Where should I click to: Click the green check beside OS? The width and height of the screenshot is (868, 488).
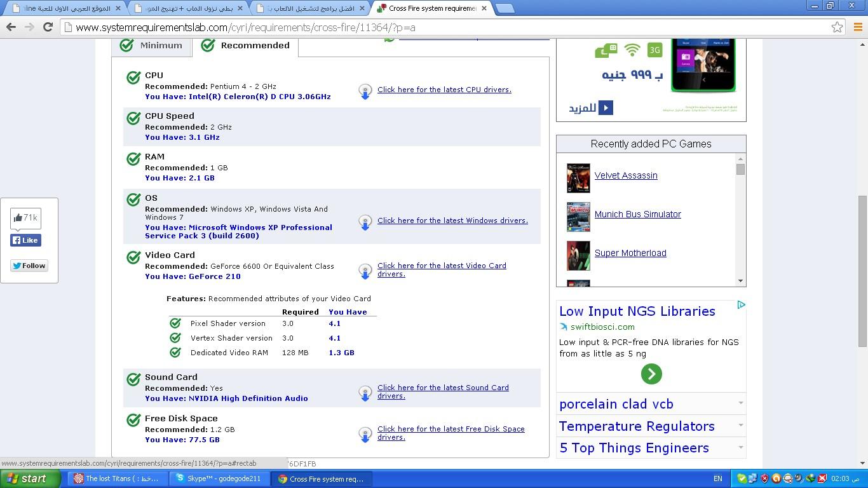[x=133, y=200]
